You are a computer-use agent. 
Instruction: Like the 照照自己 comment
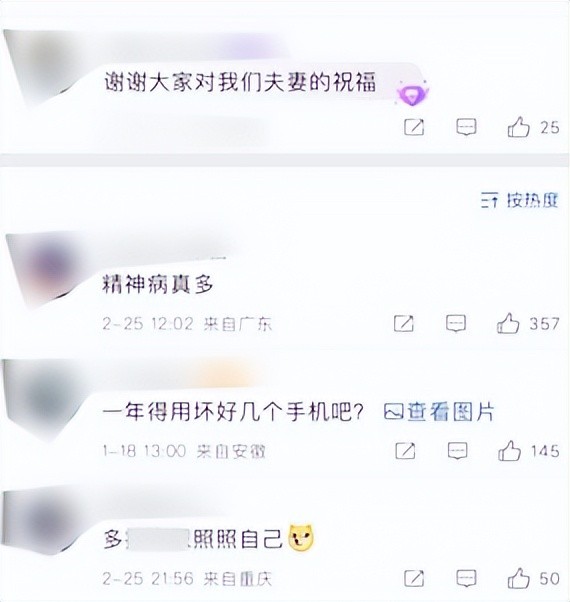point(519,578)
